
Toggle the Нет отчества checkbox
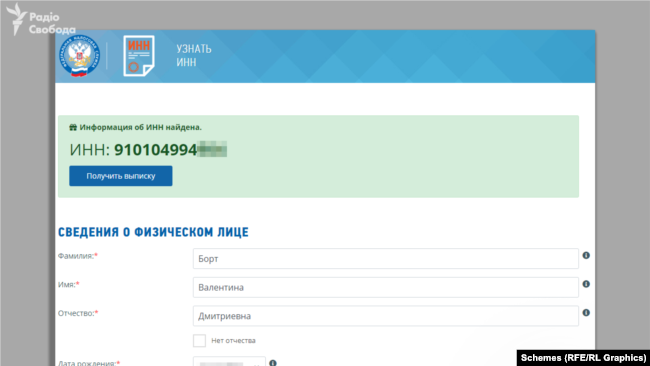[199, 340]
